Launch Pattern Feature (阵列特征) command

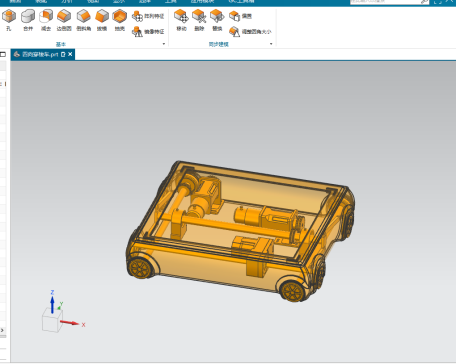tap(148, 16)
